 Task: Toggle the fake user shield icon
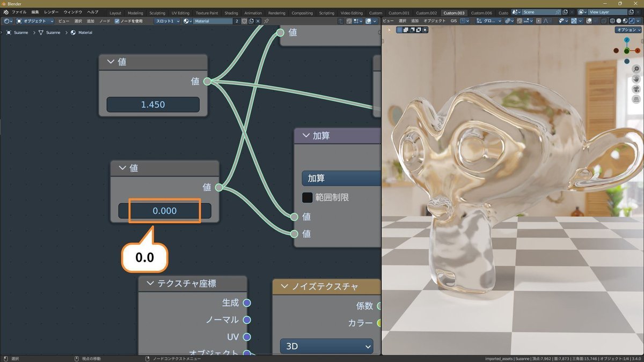244,21
